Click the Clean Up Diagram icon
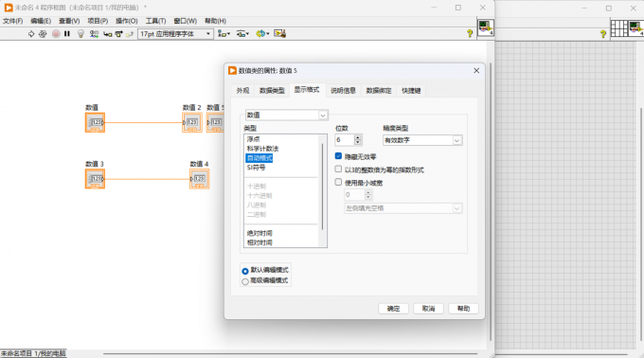The width and height of the screenshot is (644, 358). (280, 34)
